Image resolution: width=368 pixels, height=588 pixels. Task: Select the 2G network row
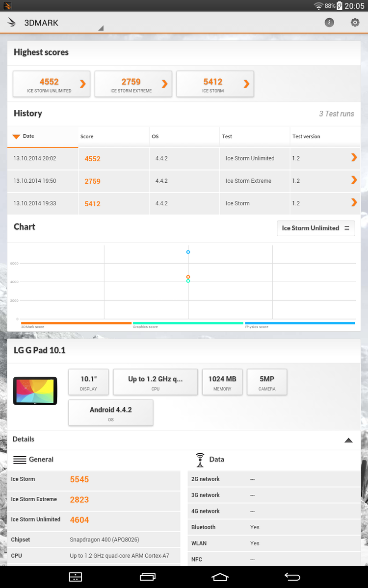click(274, 479)
